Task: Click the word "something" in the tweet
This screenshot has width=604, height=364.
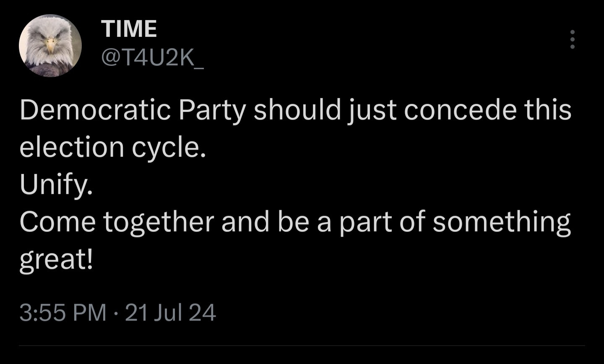Action: click(x=501, y=222)
